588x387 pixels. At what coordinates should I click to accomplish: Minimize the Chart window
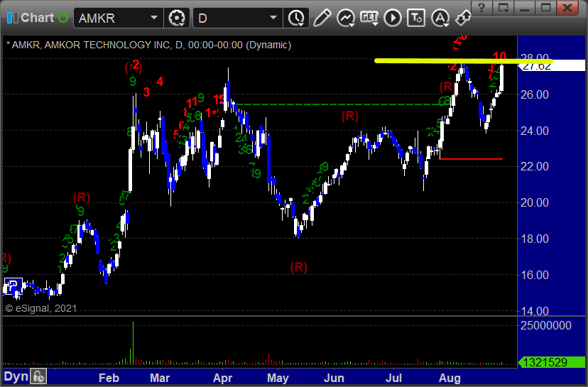525,8
